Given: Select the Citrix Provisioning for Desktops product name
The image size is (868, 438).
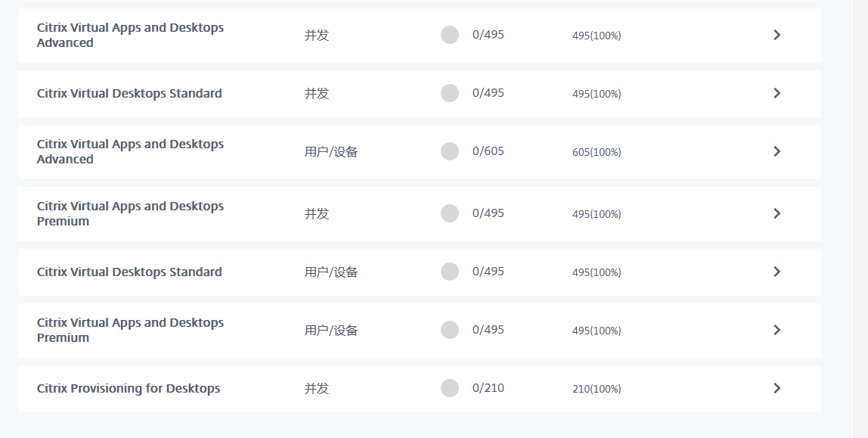Looking at the screenshot, I should click(x=129, y=389).
